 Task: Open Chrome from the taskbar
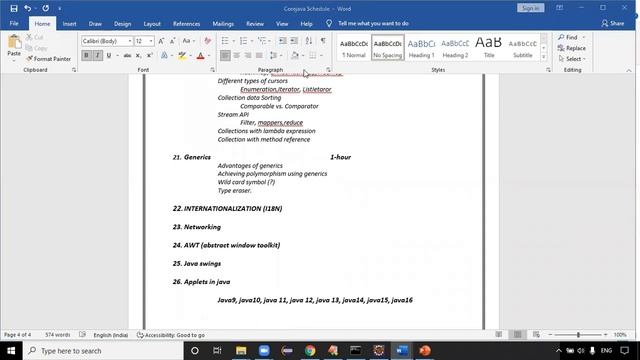tap(310, 351)
